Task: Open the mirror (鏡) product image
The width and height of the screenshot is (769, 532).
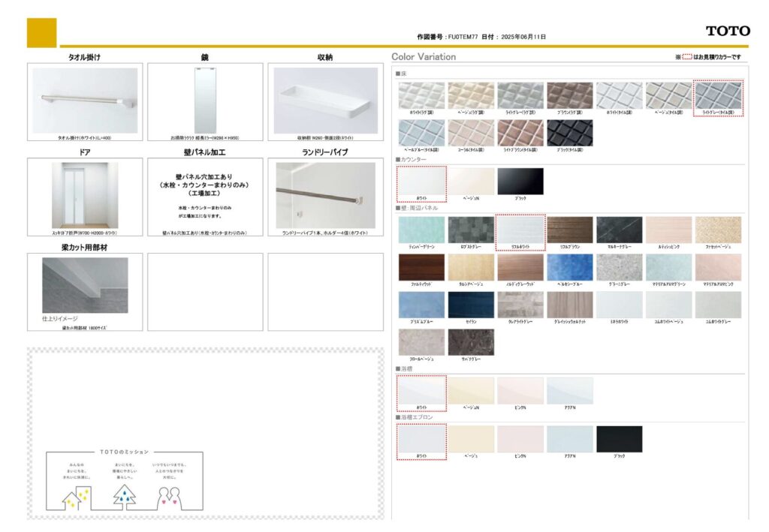Action: click(205, 101)
